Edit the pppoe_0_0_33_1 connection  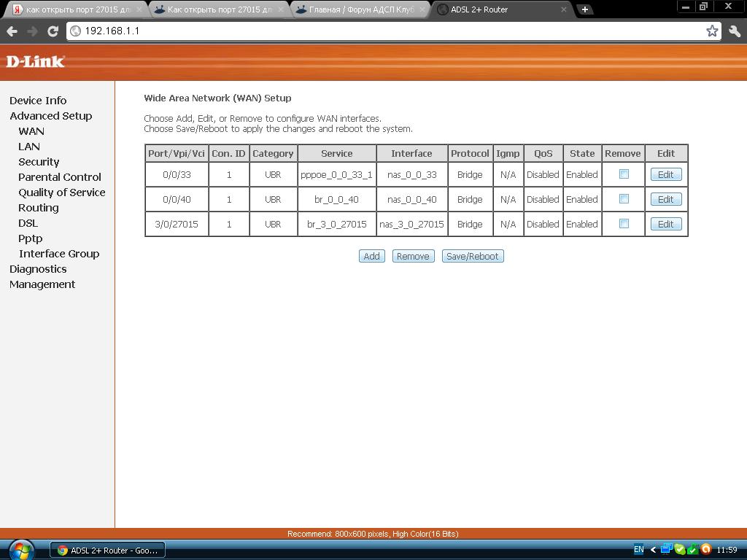coord(665,174)
